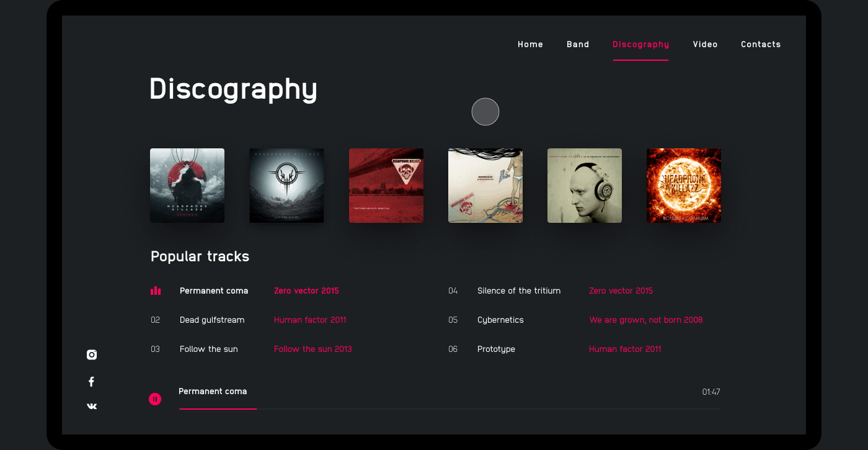Open We are grown, not born 2008 link

point(646,320)
